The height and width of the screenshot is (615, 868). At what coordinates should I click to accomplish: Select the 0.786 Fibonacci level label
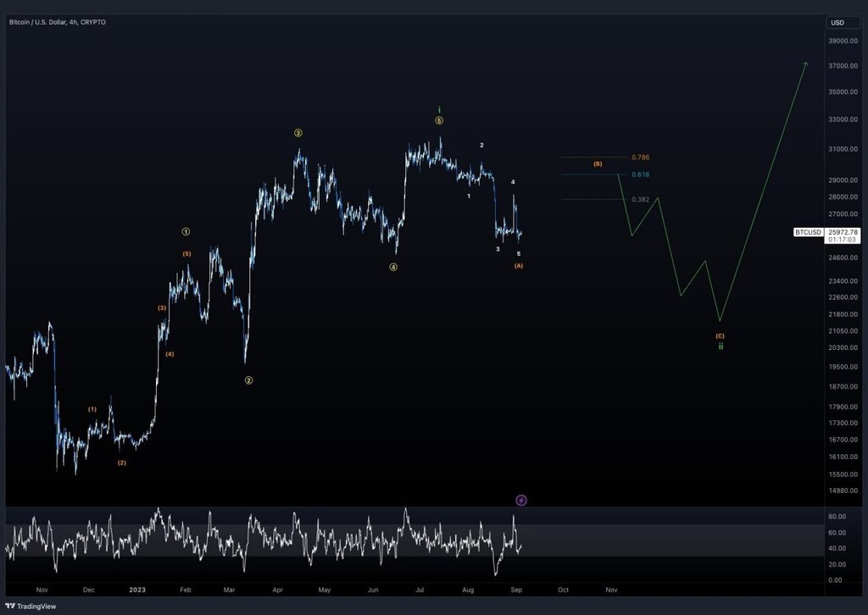pyautogui.click(x=641, y=158)
